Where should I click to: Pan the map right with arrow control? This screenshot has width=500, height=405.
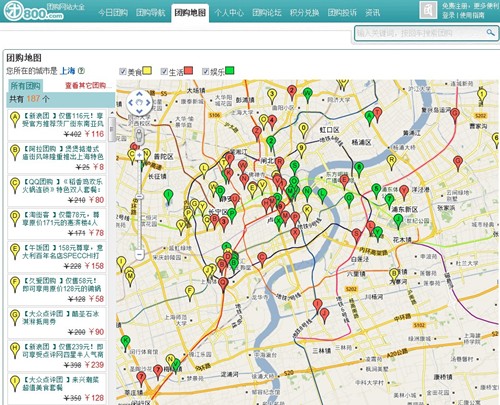(148, 103)
